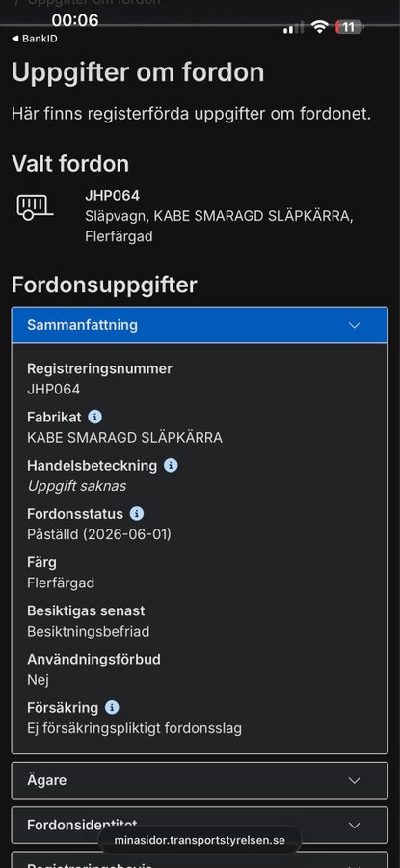This screenshot has height=868, width=400.
Task: Tap the Wi-Fi status icon
Action: click(320, 27)
